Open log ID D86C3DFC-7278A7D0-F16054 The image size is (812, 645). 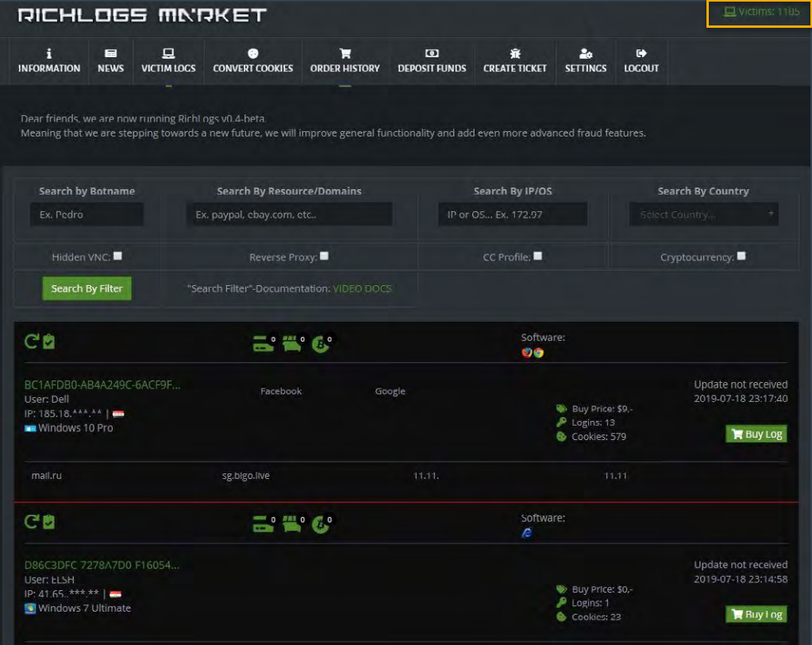102,566
